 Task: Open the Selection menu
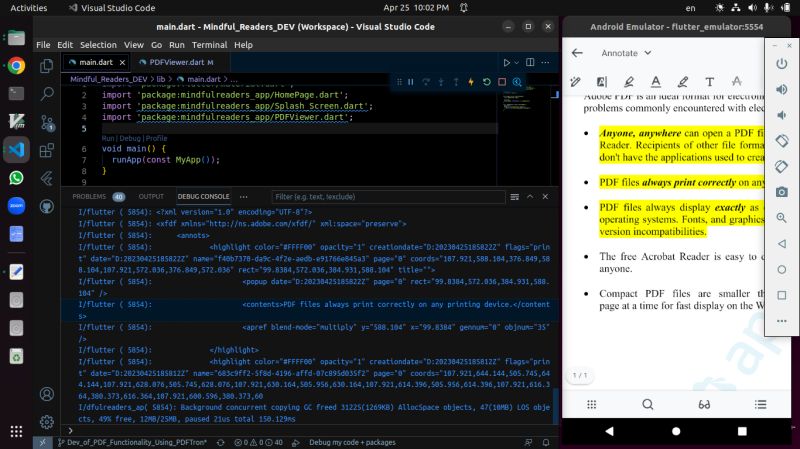[x=98, y=45]
